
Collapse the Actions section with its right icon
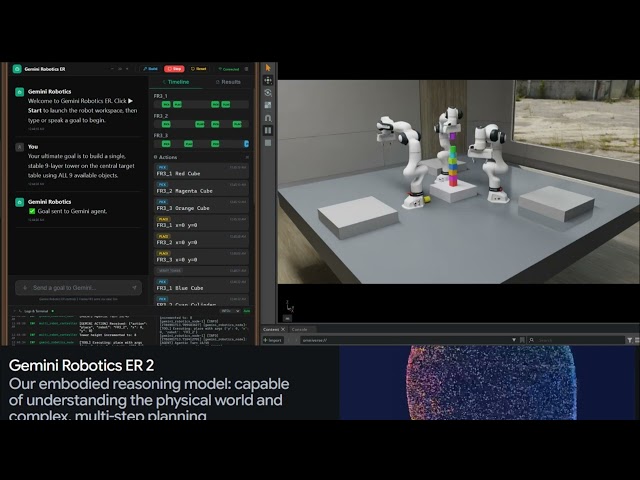[x=247, y=157]
